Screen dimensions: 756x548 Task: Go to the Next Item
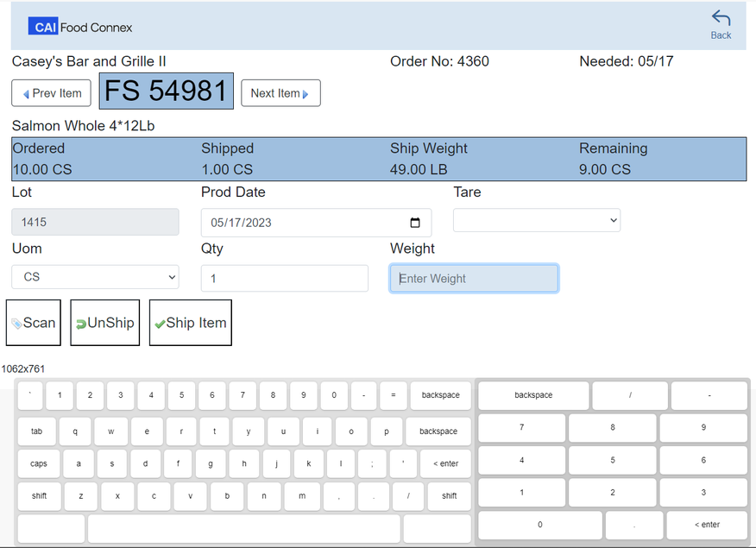pyautogui.click(x=280, y=93)
